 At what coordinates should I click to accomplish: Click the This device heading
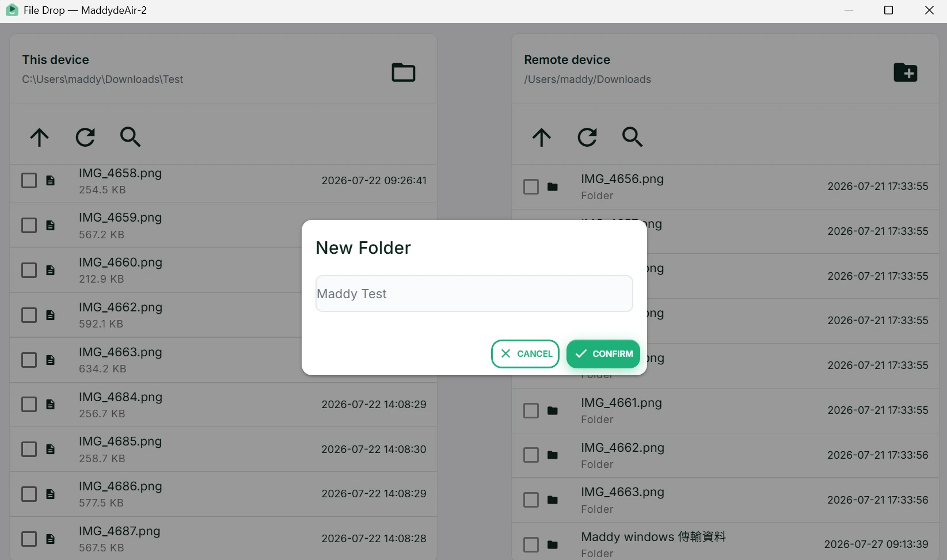(x=55, y=60)
